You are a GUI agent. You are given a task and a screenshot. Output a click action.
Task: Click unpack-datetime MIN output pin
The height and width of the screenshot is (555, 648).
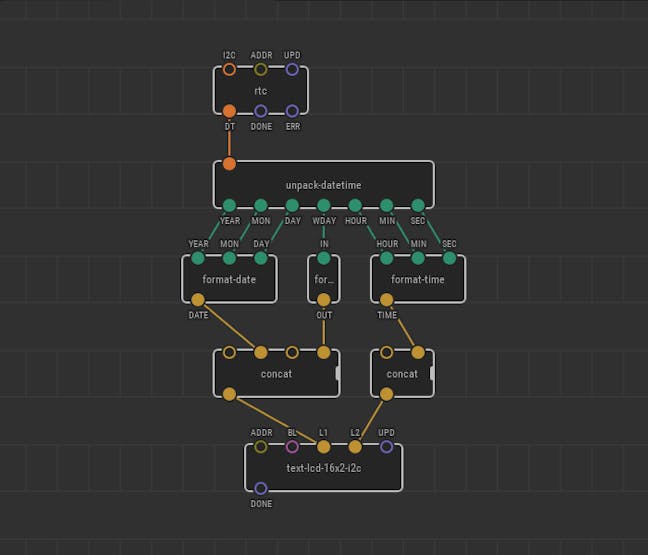tap(386, 205)
